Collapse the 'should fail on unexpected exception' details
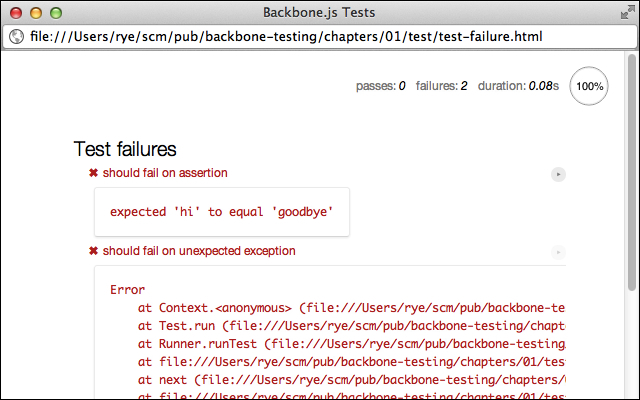Screen dimensions: 640x400 coord(199,251)
